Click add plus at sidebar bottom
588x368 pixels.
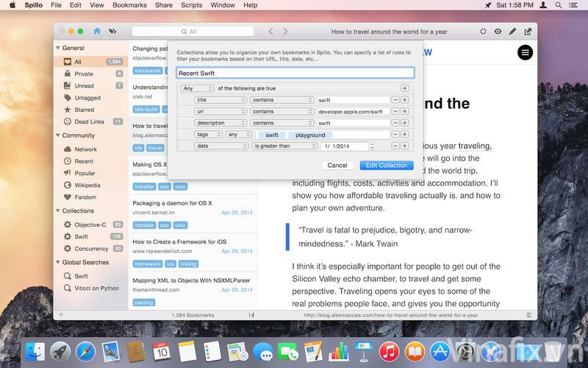coord(61,315)
